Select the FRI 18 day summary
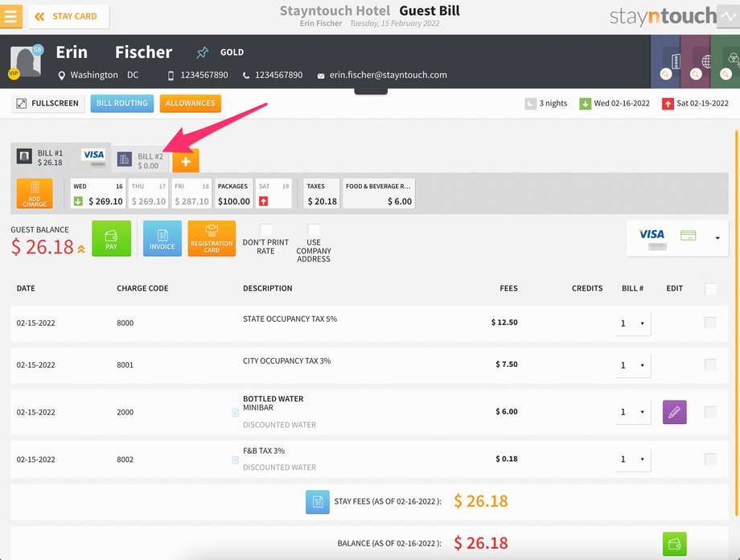 click(191, 194)
